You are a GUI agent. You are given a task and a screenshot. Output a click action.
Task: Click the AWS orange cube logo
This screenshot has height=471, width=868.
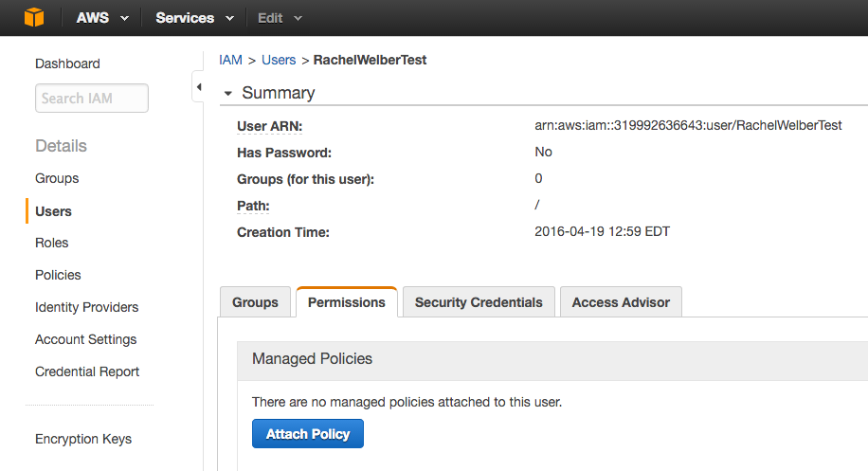tap(34, 18)
